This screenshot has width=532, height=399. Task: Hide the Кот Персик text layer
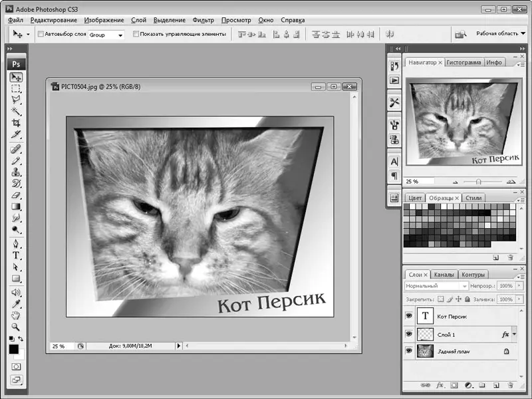409,317
